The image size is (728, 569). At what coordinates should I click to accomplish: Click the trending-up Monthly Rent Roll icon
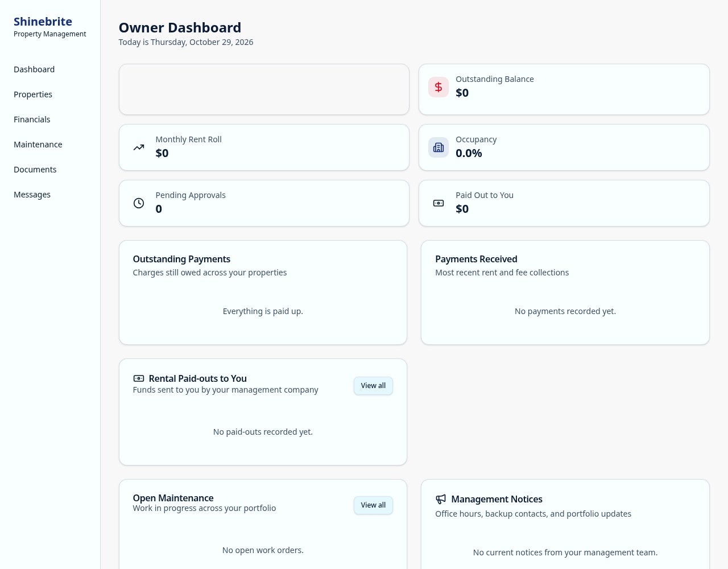coord(139,147)
